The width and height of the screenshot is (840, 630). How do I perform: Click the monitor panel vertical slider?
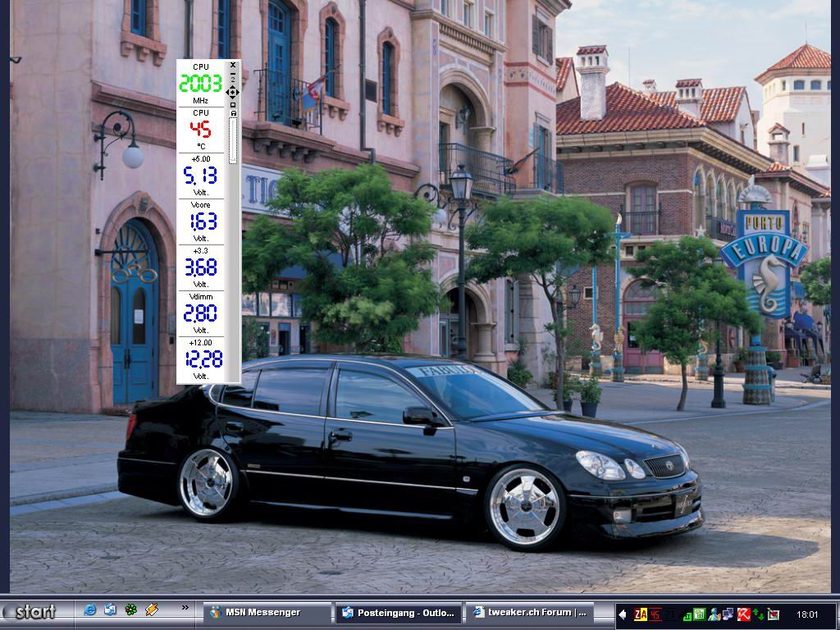233,139
